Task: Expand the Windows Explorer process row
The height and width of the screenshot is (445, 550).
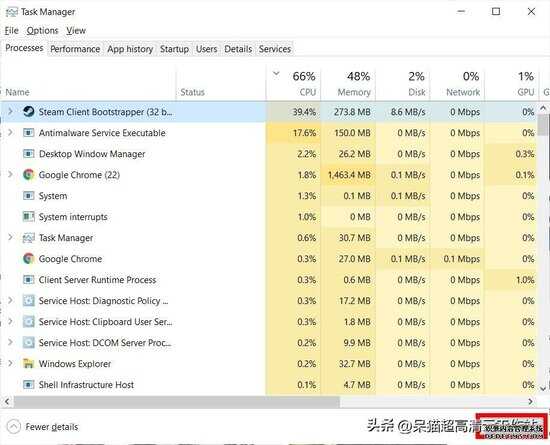Action: [10, 363]
